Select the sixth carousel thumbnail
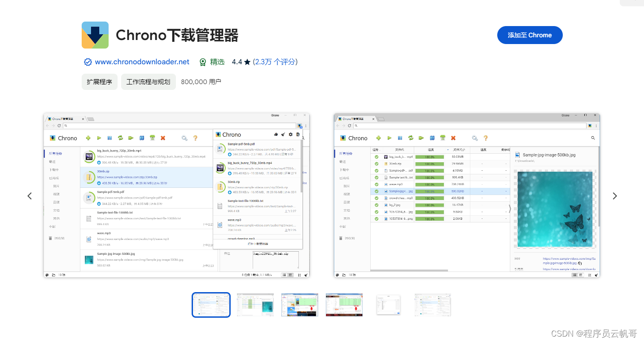644x342 pixels. pos(433,305)
